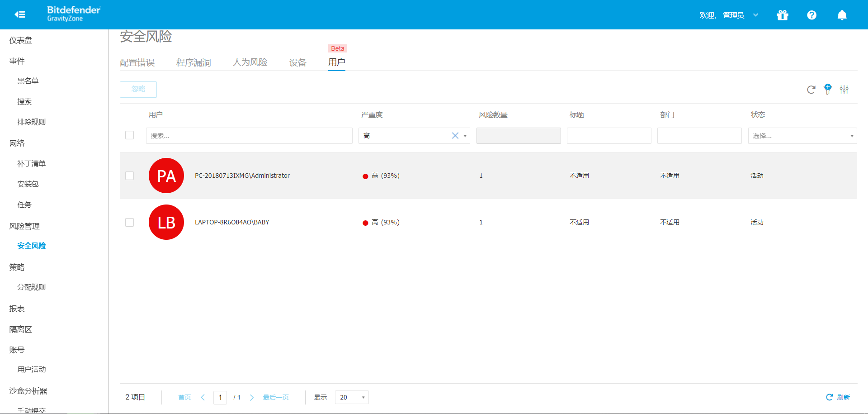Click 高 (93%) severity in BABY row

[x=381, y=222]
